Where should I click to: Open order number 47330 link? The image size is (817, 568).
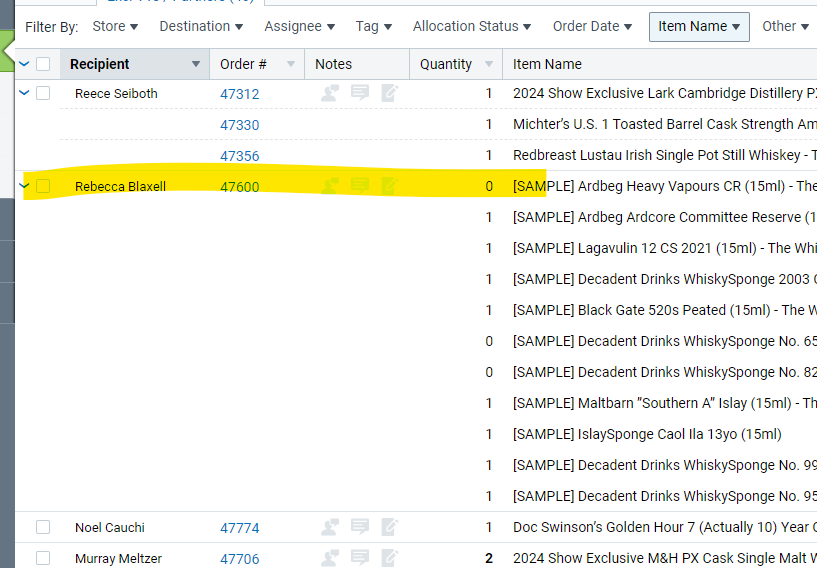click(x=239, y=125)
